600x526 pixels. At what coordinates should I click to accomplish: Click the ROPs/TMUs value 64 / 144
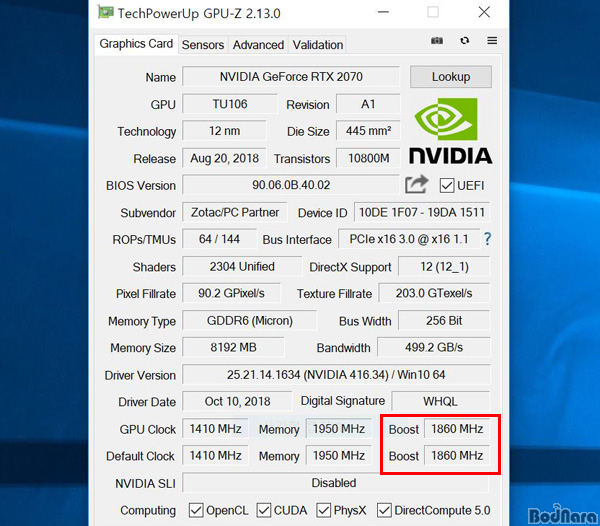click(219, 239)
